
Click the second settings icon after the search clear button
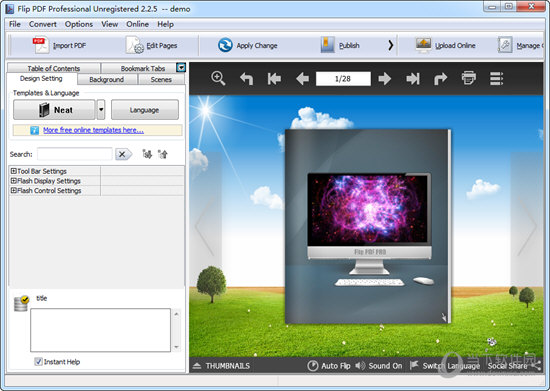pyautogui.click(x=163, y=154)
